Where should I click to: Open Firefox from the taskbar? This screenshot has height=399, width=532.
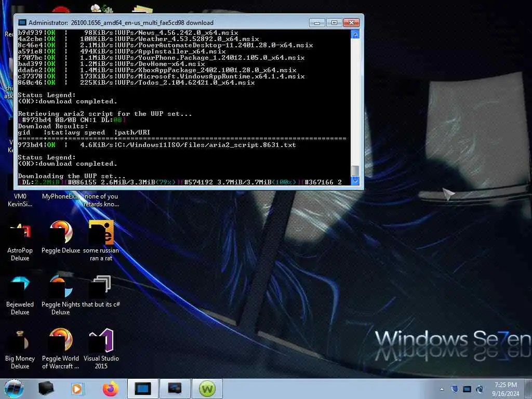(x=111, y=389)
